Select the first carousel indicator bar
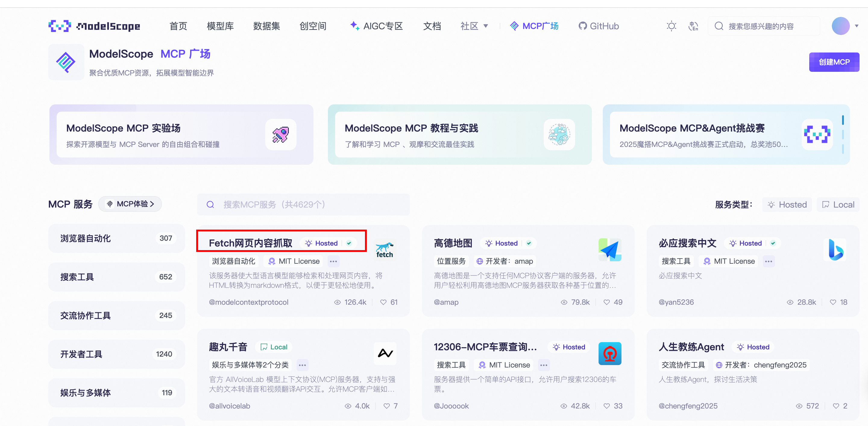 tap(843, 120)
